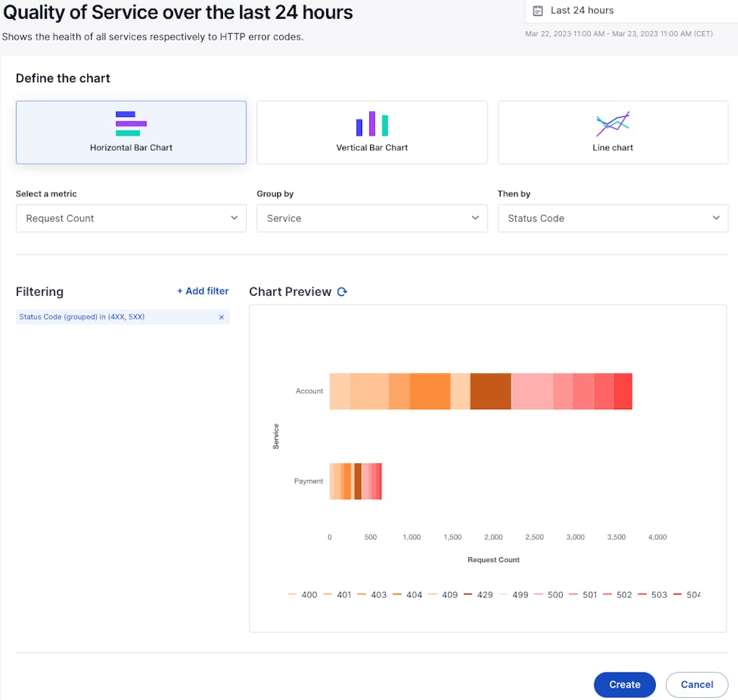The width and height of the screenshot is (738, 700).
Task: Select the Horizontal Bar Chart icon
Action: (x=131, y=123)
